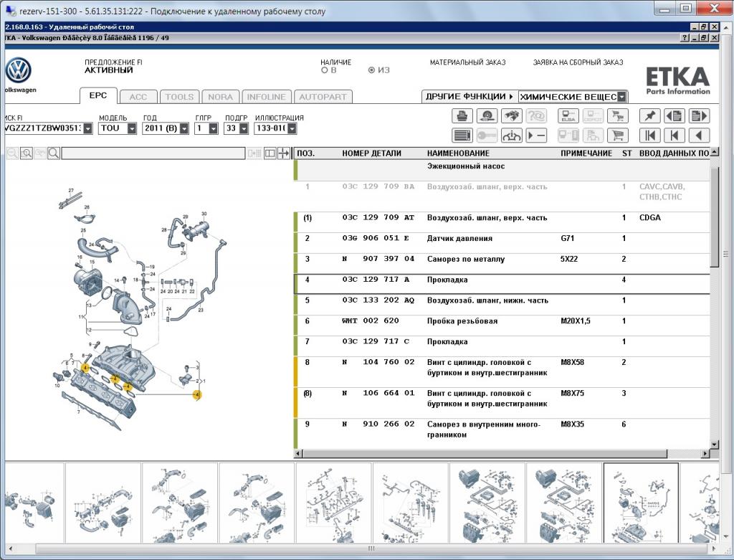The image size is (734, 560).
Task: Click part number N 910 266 02
Action: (378, 424)
